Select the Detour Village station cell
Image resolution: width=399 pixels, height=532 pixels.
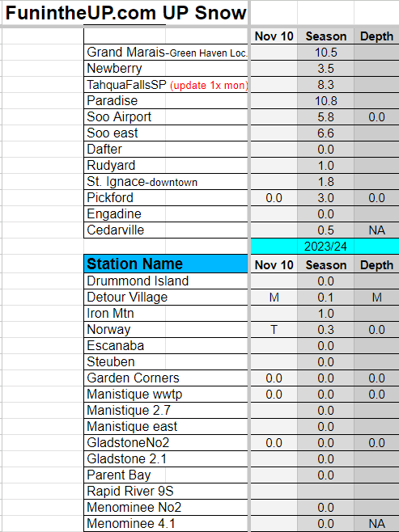tap(166, 298)
